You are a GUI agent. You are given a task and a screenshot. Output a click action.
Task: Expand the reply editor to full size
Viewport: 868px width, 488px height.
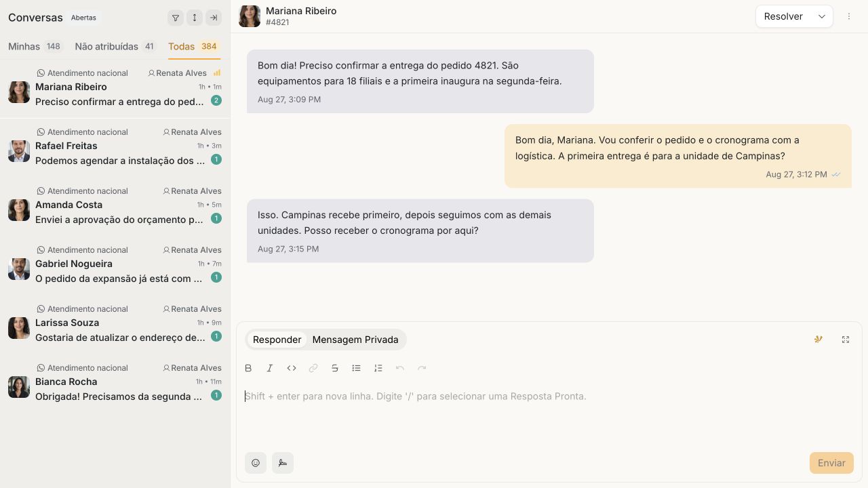[846, 340]
